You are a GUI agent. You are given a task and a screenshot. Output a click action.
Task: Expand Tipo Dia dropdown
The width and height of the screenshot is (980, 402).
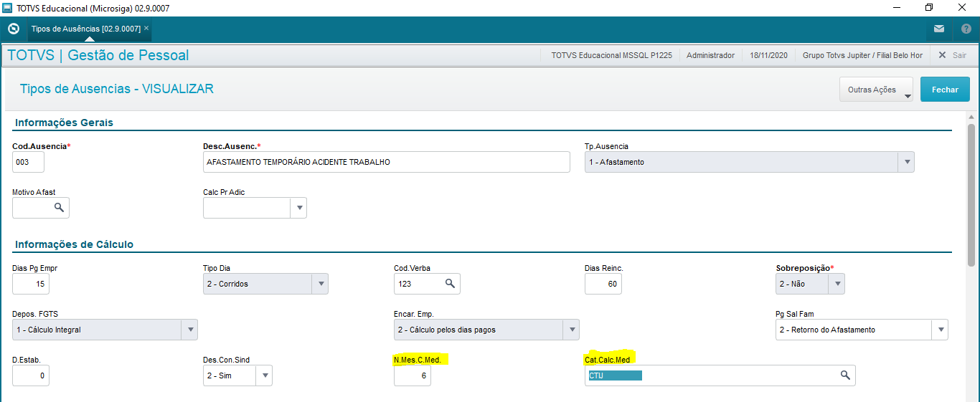tap(320, 284)
